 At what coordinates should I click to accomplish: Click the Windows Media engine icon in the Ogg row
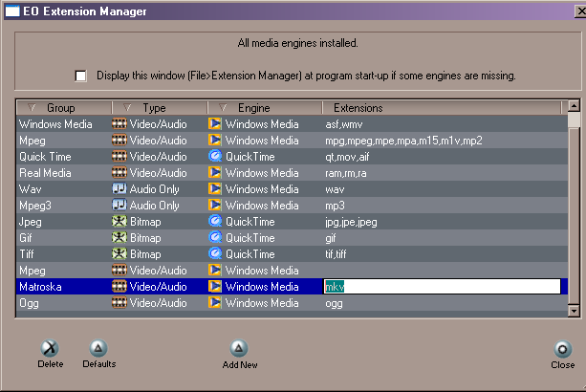pyautogui.click(x=215, y=302)
